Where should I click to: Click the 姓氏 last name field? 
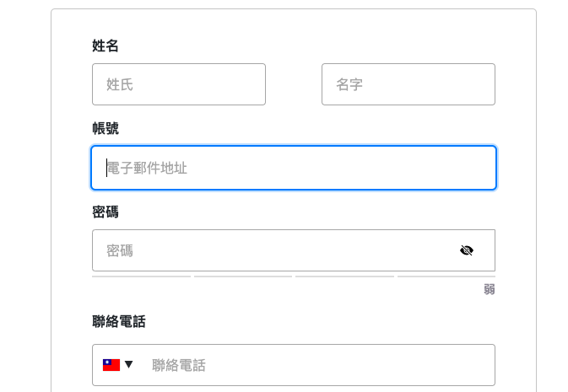(179, 84)
